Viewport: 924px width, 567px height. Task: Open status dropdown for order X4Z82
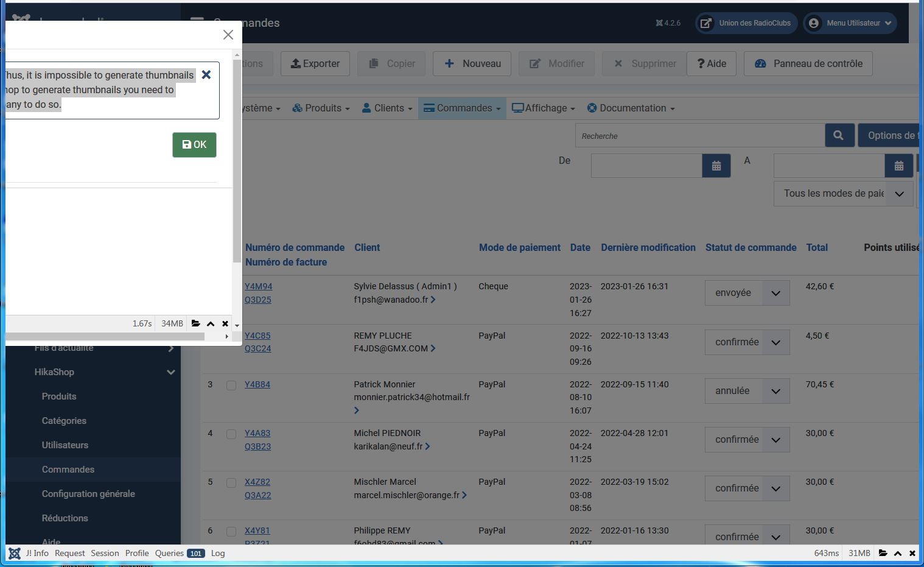[x=747, y=488]
